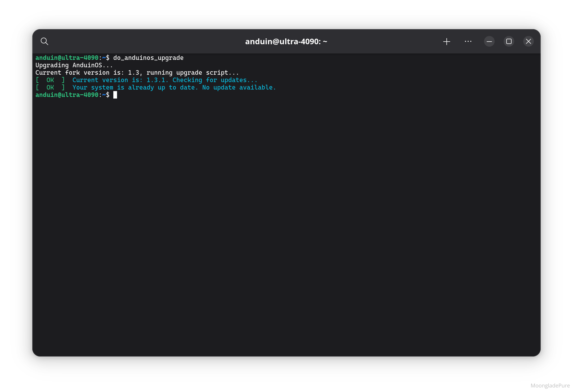Open the three-dot terminal menu
The image size is (573, 392).
pos(468,42)
